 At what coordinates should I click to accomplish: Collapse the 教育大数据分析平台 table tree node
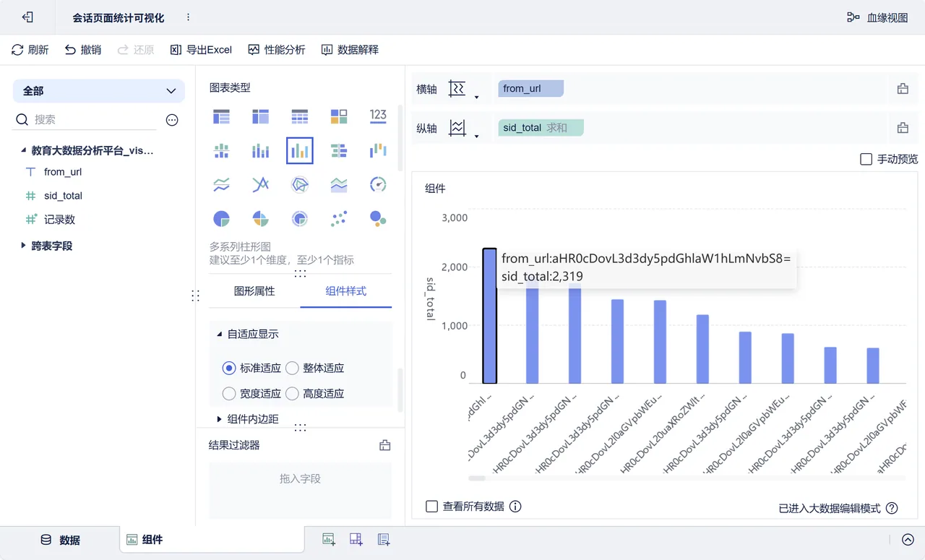tap(23, 150)
